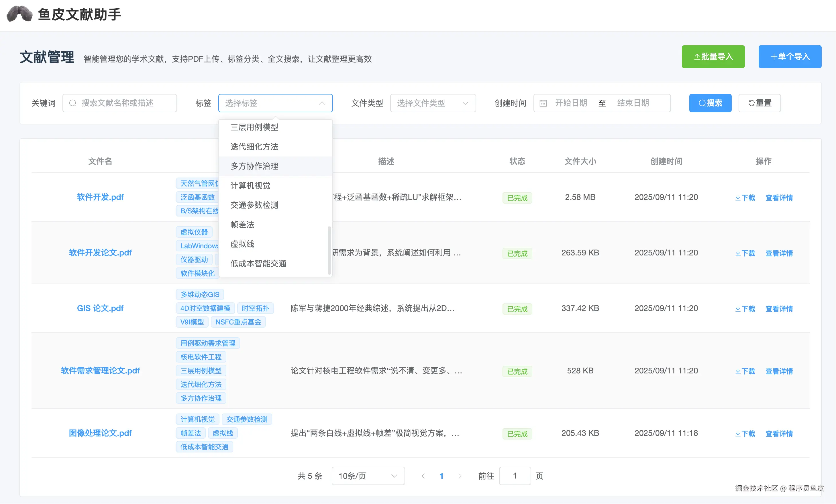The height and width of the screenshot is (504, 836).
Task: Go to the next page using the pagination arrow
Action: pyautogui.click(x=460, y=476)
